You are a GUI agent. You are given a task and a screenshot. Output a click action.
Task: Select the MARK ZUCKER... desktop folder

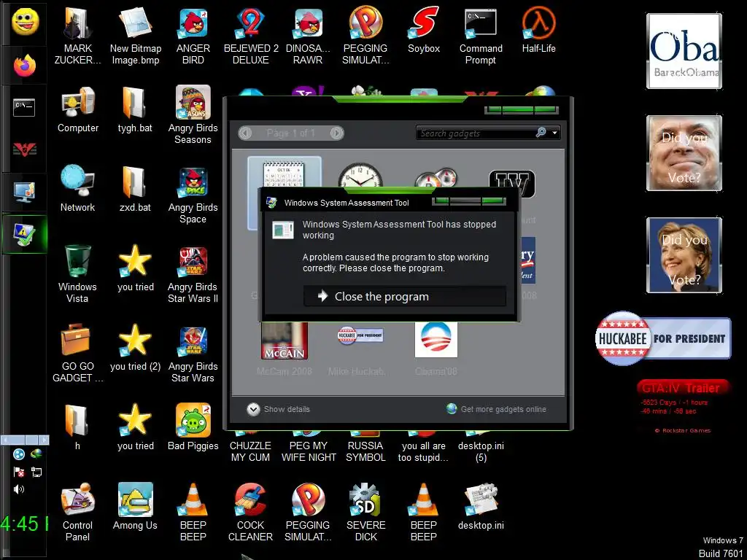tap(77, 36)
